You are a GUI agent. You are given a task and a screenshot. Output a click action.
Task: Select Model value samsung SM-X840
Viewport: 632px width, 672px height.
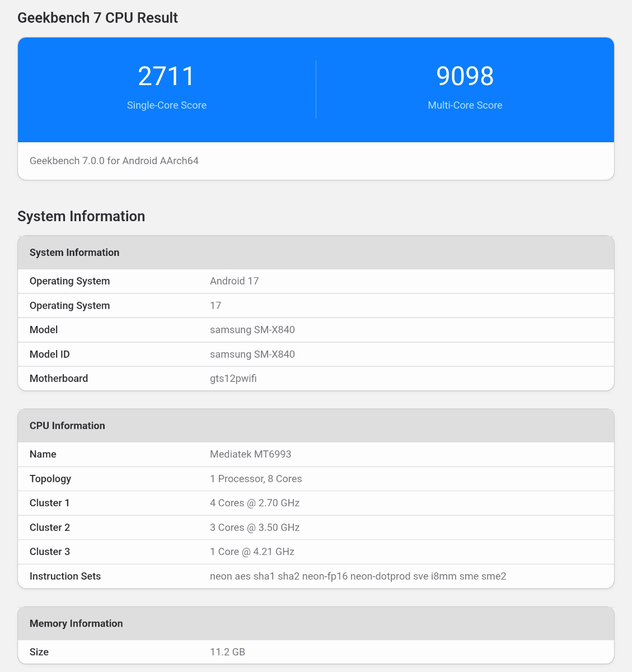252,330
